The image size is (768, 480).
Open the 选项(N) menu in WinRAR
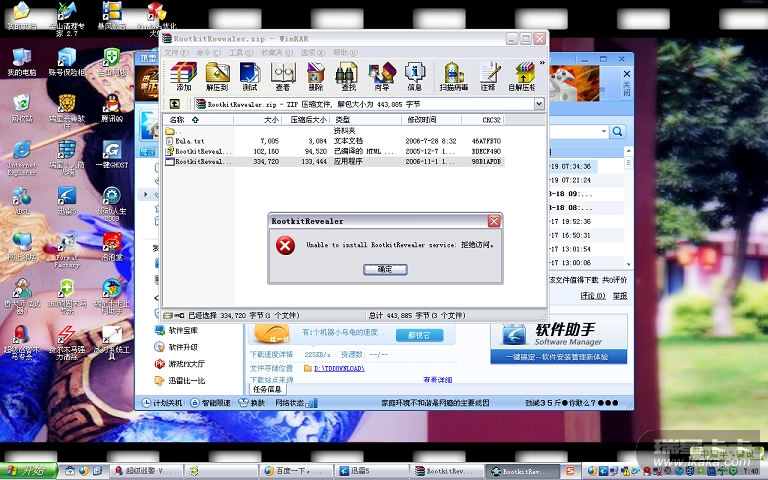coord(312,52)
